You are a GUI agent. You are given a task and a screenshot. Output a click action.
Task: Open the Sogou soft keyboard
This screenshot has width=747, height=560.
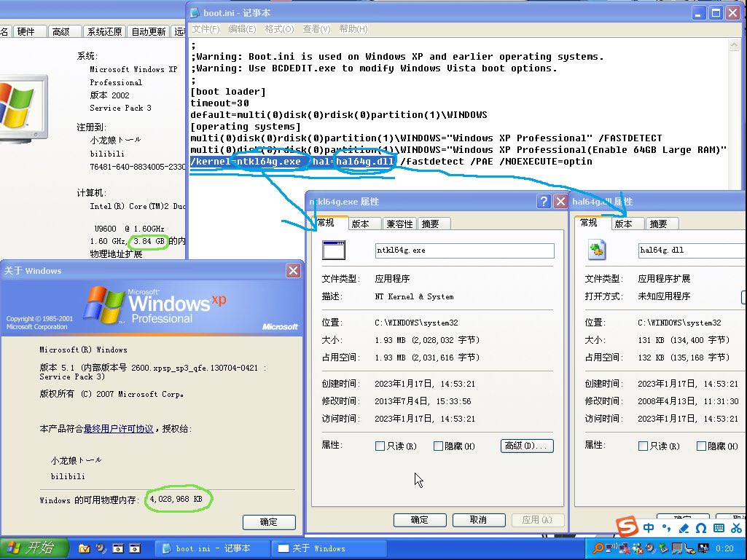(x=720, y=527)
